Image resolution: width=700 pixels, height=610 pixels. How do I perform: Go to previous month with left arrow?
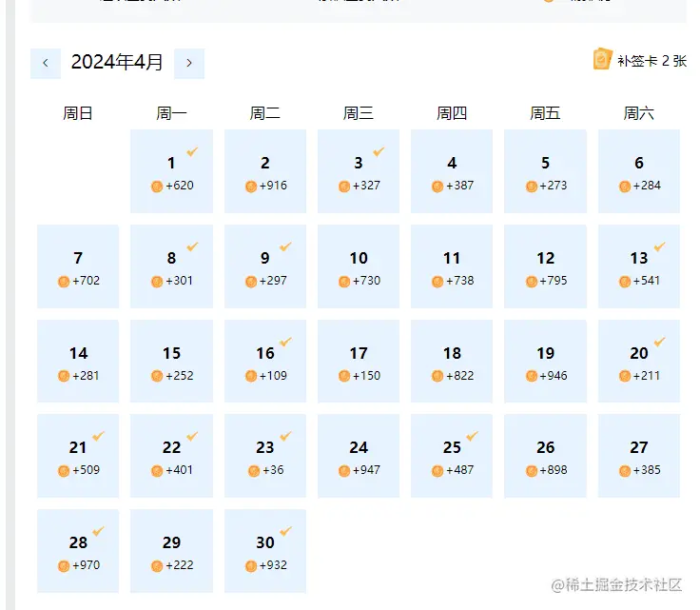click(x=46, y=64)
